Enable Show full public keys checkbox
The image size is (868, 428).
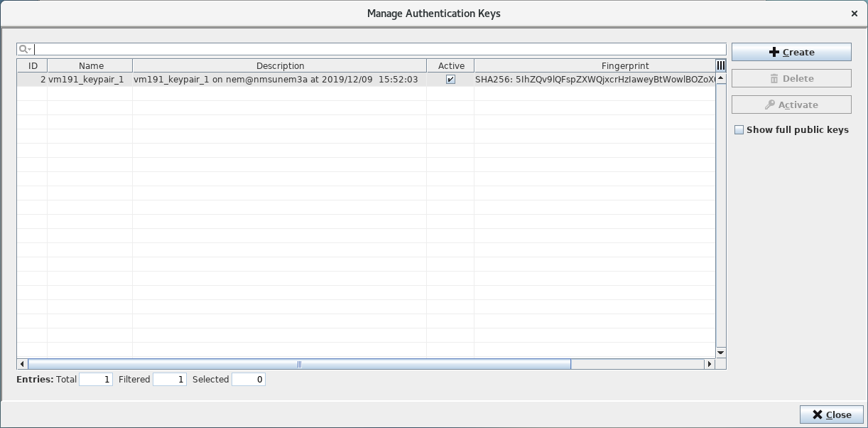click(x=739, y=130)
